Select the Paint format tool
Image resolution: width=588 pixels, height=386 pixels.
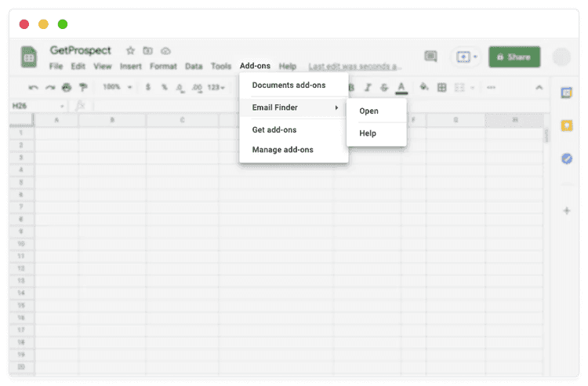(83, 87)
